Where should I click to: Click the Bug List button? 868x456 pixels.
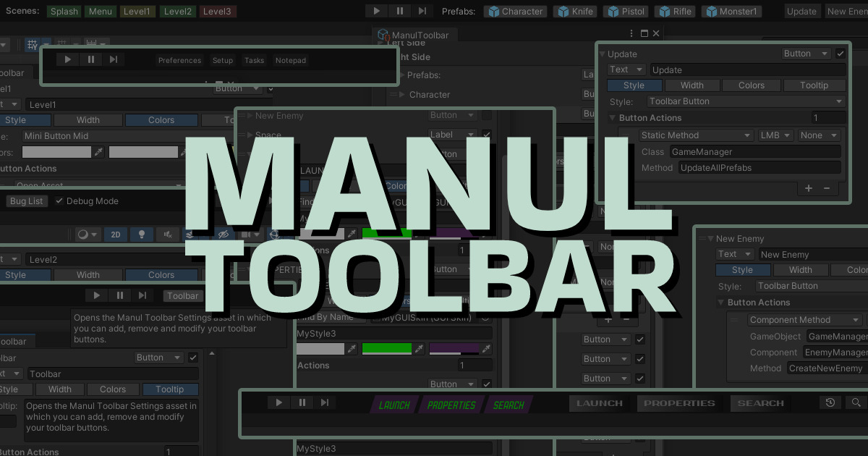click(26, 201)
